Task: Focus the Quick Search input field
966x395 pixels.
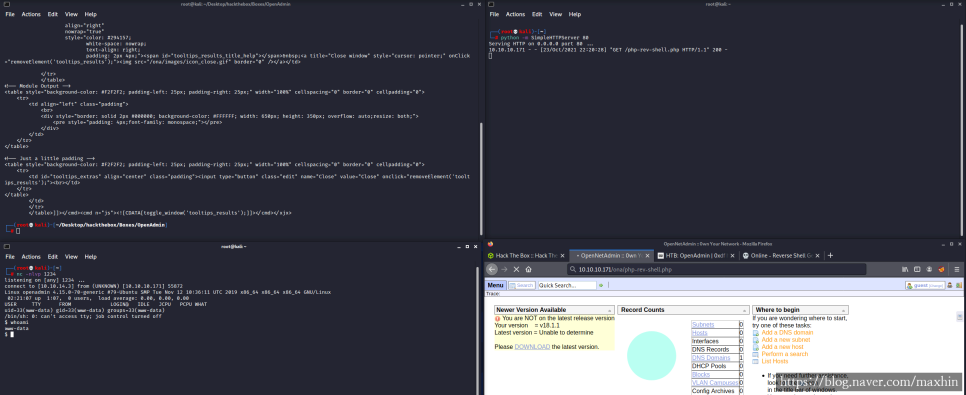Action: pos(566,285)
